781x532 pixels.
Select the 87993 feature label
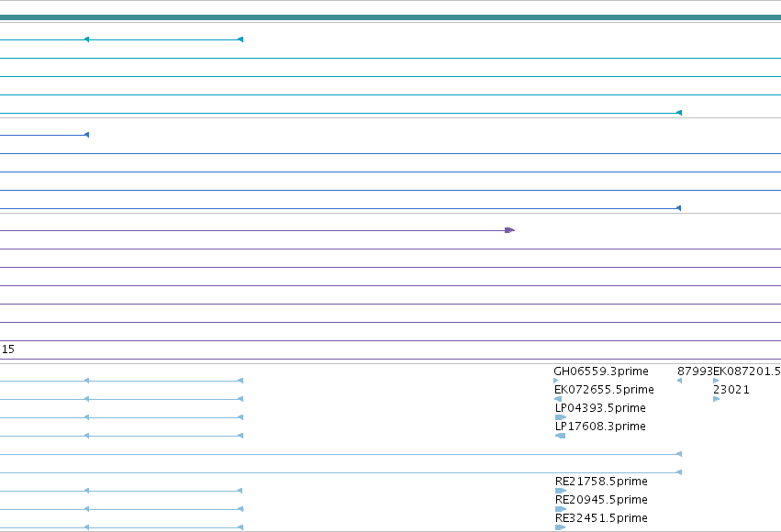tap(695, 371)
